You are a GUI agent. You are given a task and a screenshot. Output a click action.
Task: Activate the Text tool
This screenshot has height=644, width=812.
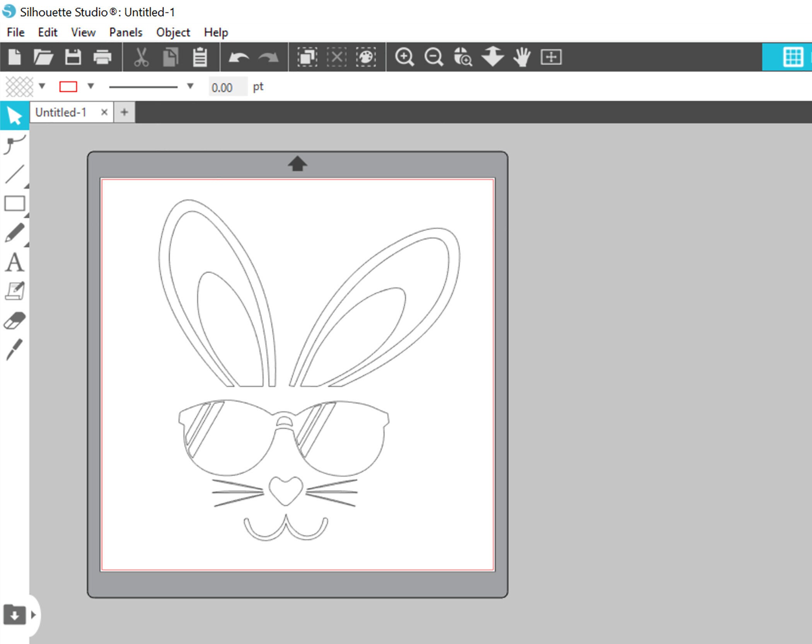[x=15, y=262]
